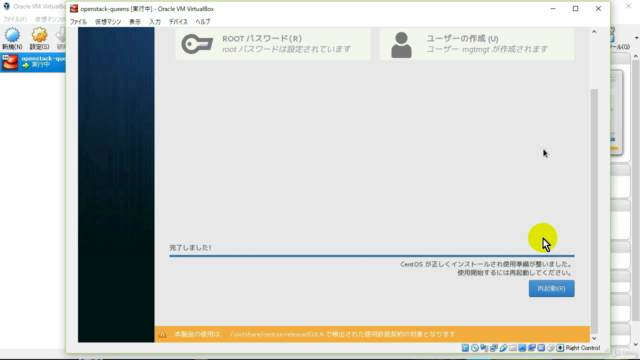640x360 pixels.
Task: Click the EULA warning triangle icon
Action: [x=162, y=334]
